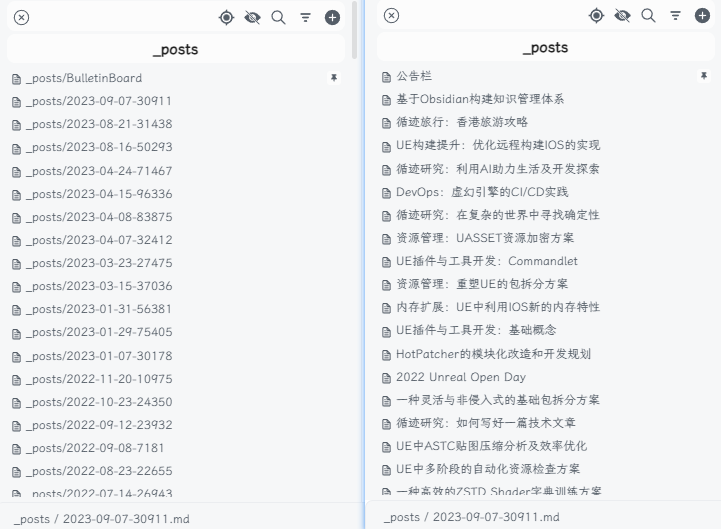Viewport: 721px width, 529px height.
Task: Click the left panel vertical scrollbar
Action: point(355,30)
